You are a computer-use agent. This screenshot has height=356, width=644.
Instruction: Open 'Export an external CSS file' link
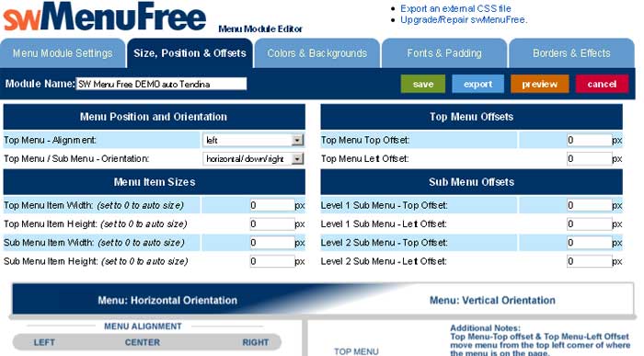point(455,8)
